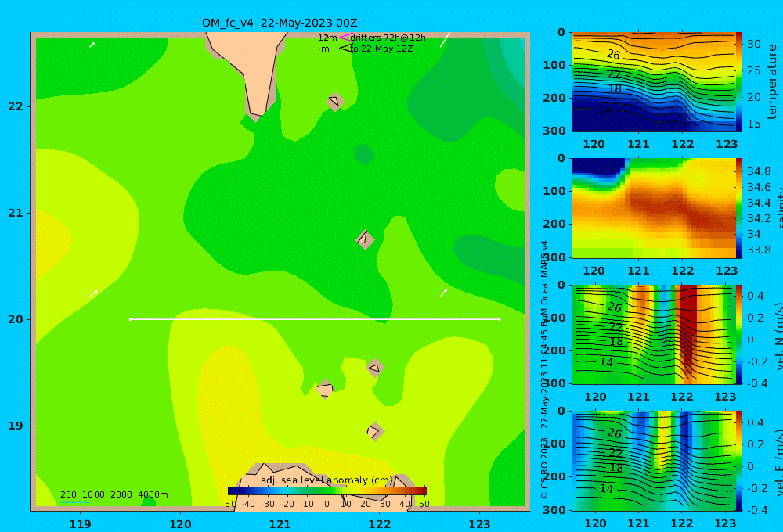783x532 pixels.
Task: Click the vertical 'vel. E (m/s)' label
Action: 779,462
